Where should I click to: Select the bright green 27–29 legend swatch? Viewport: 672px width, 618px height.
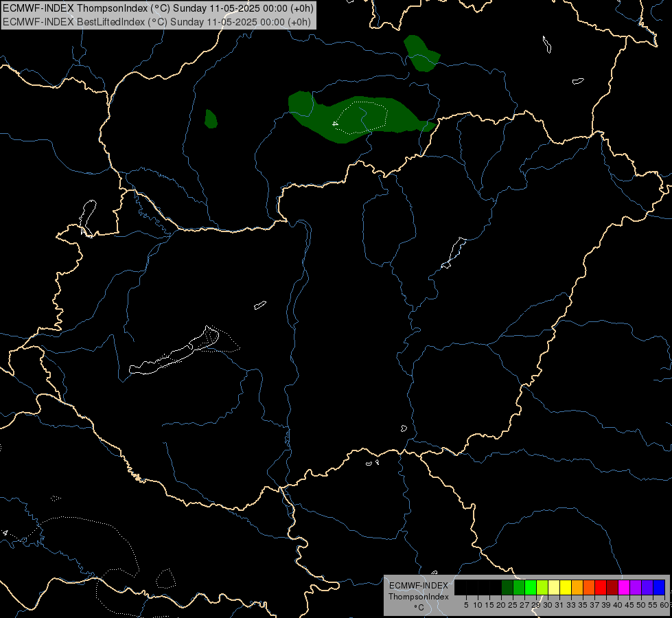coord(531,587)
